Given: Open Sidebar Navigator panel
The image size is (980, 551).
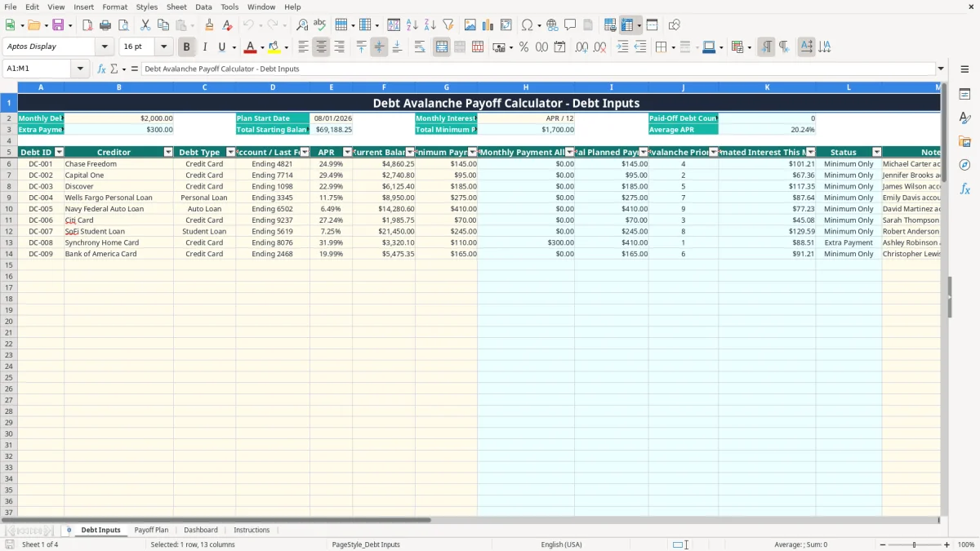Looking at the screenshot, I should 964,165.
